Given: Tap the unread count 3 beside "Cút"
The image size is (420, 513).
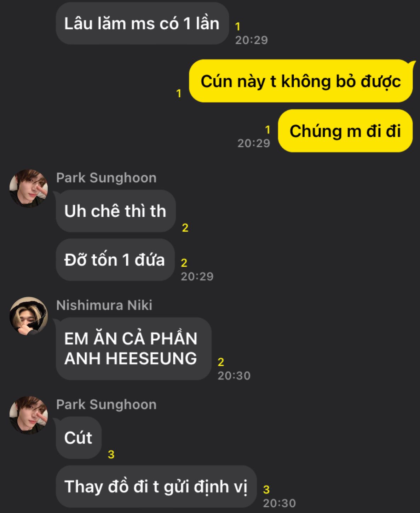Looking at the screenshot, I should point(111,454).
